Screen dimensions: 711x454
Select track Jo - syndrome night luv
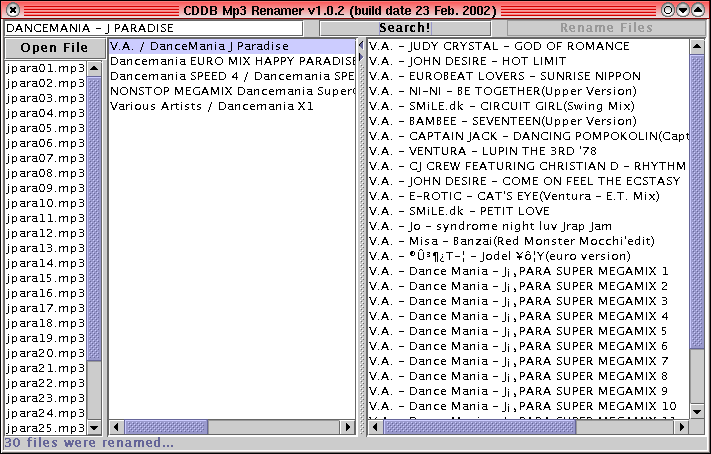529,226
